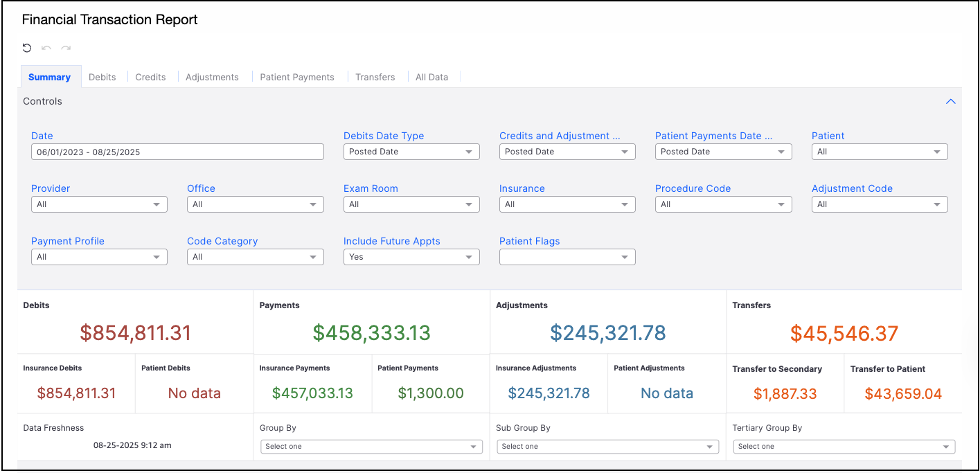Image resolution: width=980 pixels, height=473 pixels.
Task: Open the Transfers tab
Action: (x=375, y=77)
